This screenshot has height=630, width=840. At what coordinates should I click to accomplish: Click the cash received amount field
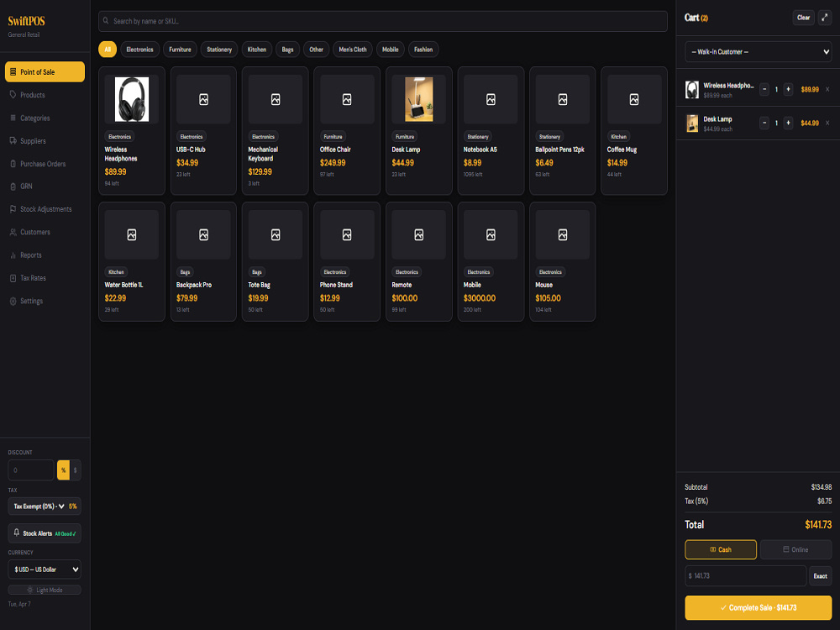point(746,576)
